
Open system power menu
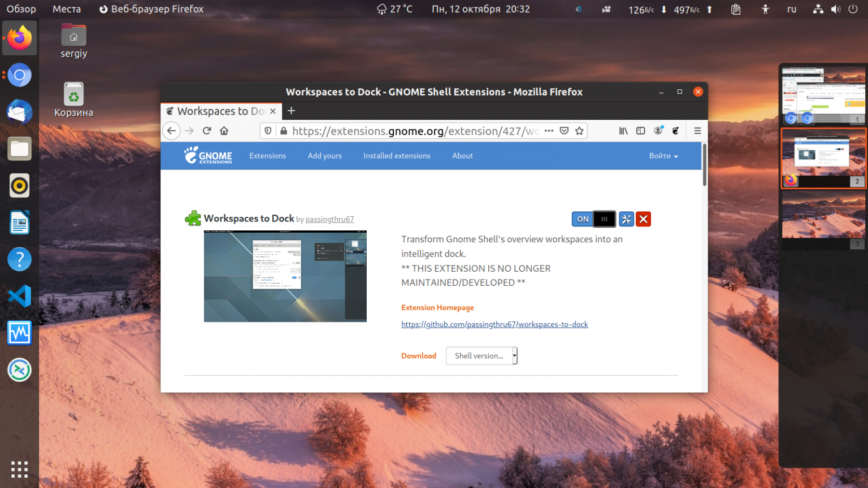(x=853, y=9)
